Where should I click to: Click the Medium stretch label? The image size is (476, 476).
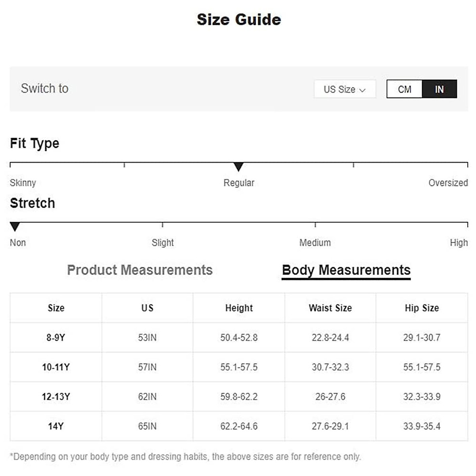click(x=315, y=243)
